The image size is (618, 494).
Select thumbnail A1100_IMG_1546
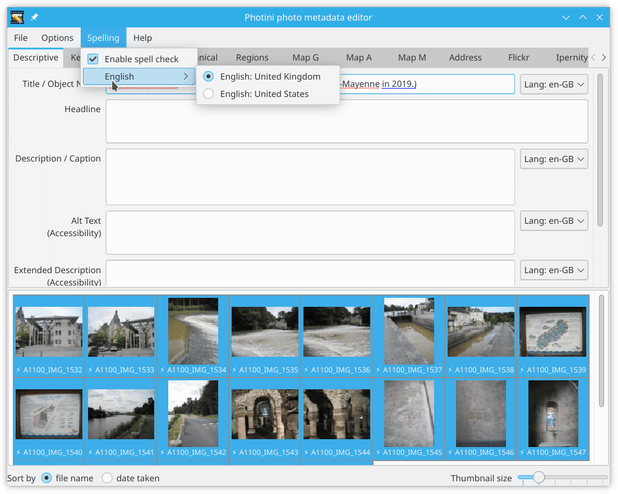481,419
